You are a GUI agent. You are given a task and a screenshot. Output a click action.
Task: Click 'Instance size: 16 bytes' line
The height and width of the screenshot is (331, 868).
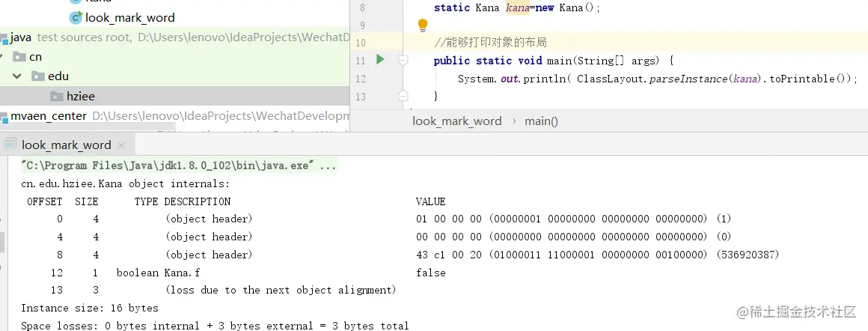click(x=90, y=308)
